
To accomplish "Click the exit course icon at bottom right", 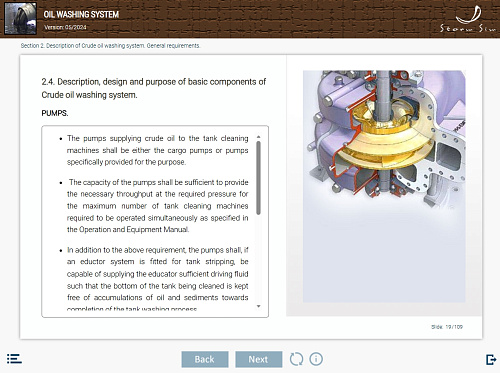I will pos(491,359).
